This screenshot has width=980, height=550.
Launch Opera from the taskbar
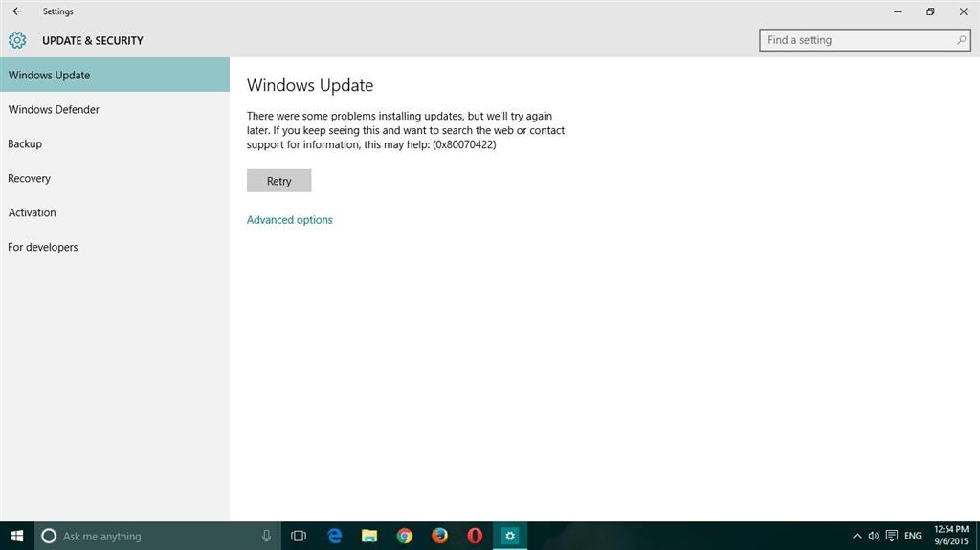pyautogui.click(x=475, y=537)
